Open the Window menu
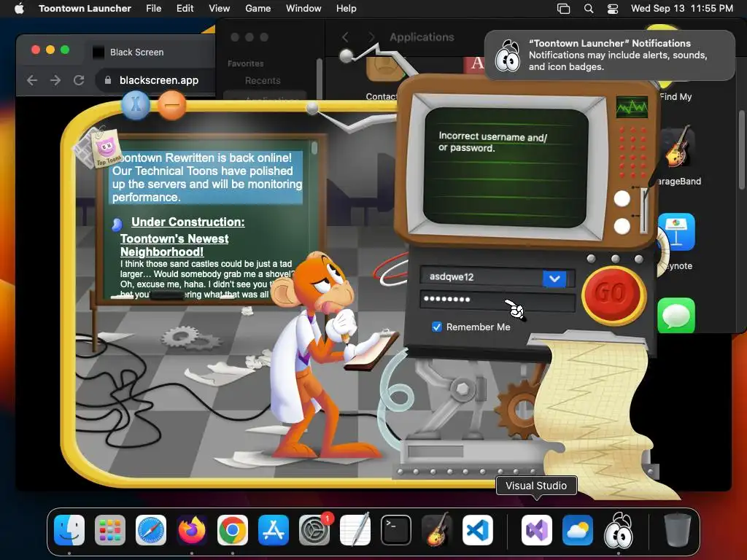The height and width of the screenshot is (560, 747). [303, 8]
